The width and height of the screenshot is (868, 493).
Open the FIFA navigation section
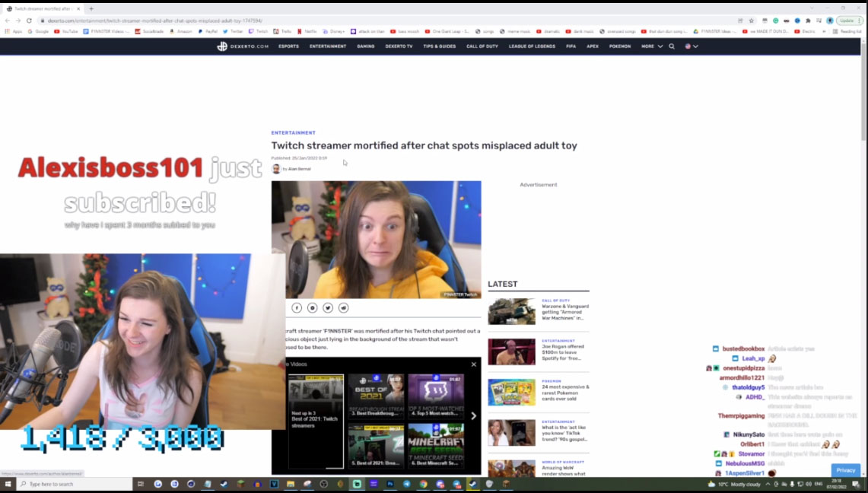pos(571,46)
